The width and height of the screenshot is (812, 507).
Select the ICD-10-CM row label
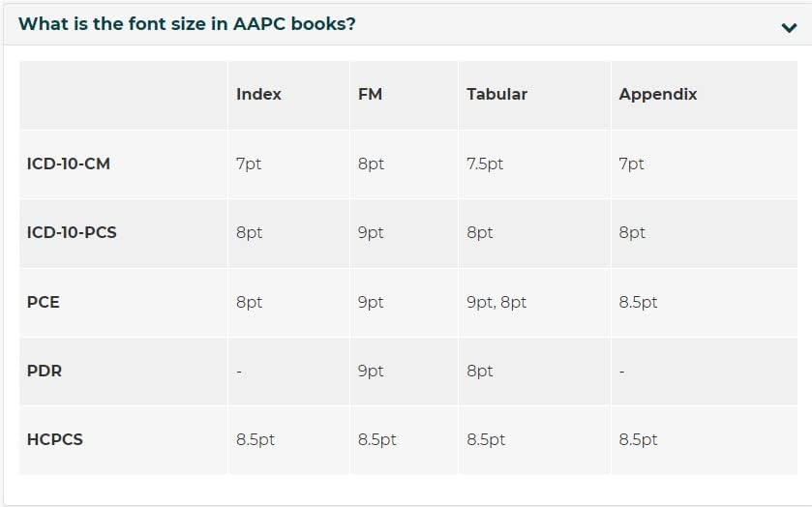coord(69,164)
